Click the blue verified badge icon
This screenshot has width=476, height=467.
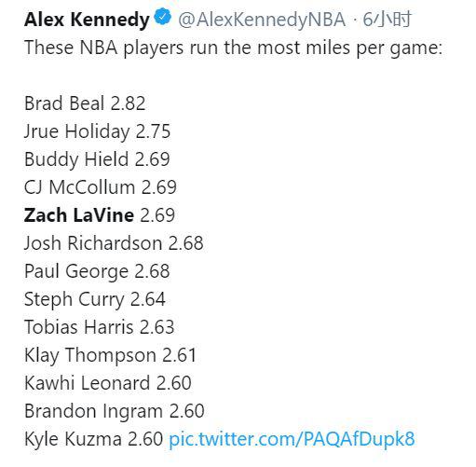(163, 17)
